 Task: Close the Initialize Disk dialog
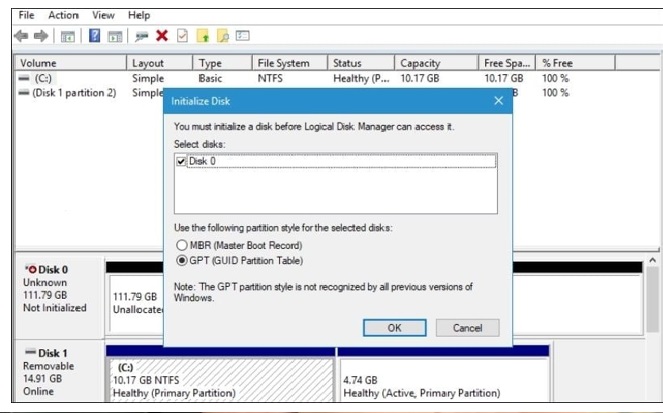[x=498, y=101]
